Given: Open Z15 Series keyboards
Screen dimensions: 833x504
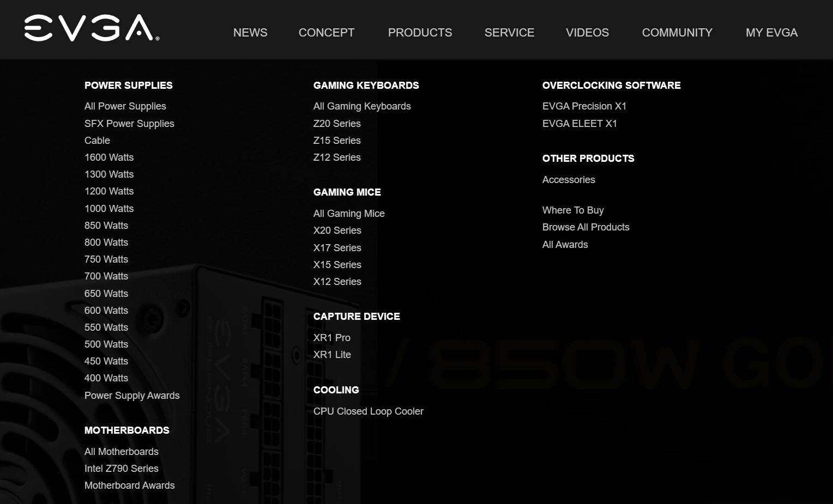Looking at the screenshot, I should (337, 141).
